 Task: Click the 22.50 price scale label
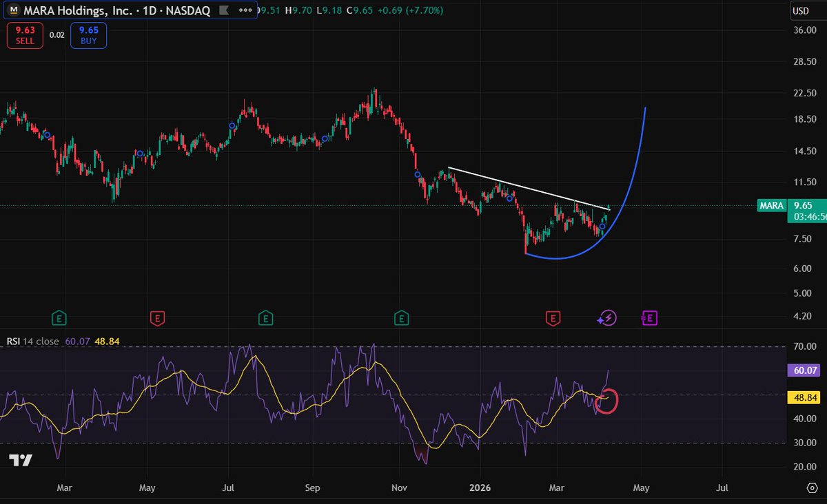click(x=806, y=94)
